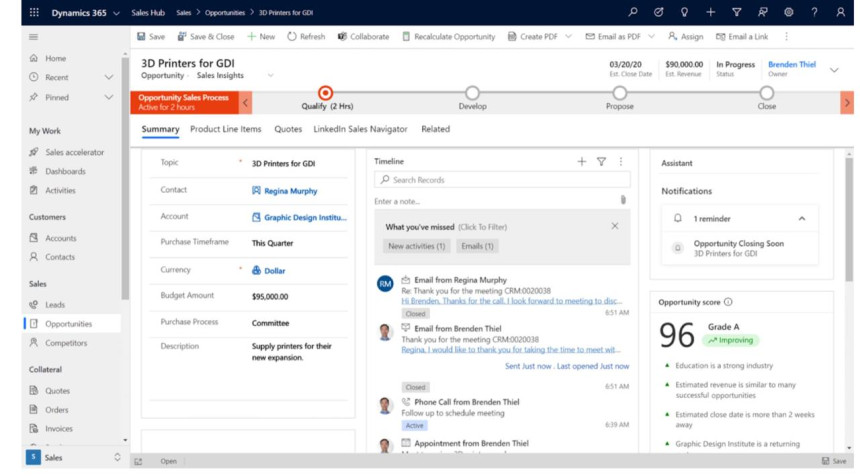This screenshot has width=860, height=476.
Task: Open the Related tab
Action: (435, 129)
